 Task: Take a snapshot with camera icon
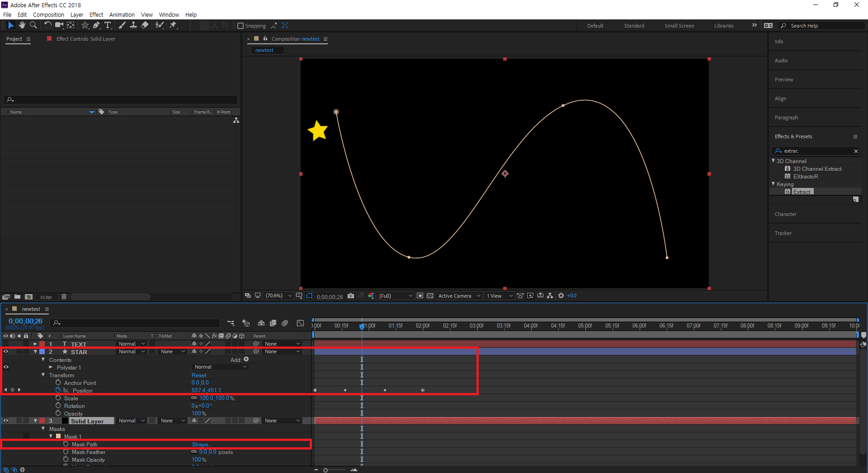click(351, 296)
